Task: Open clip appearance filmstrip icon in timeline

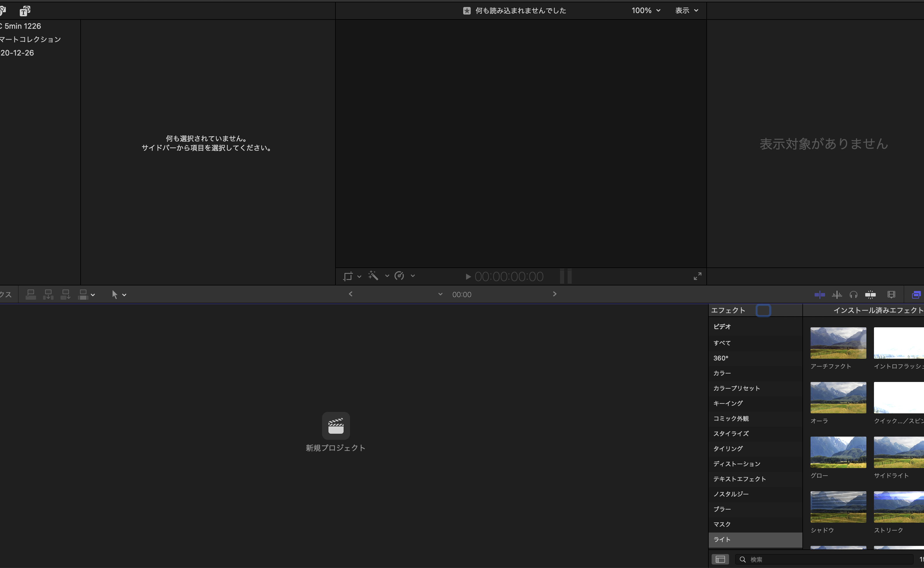Action: tap(891, 294)
